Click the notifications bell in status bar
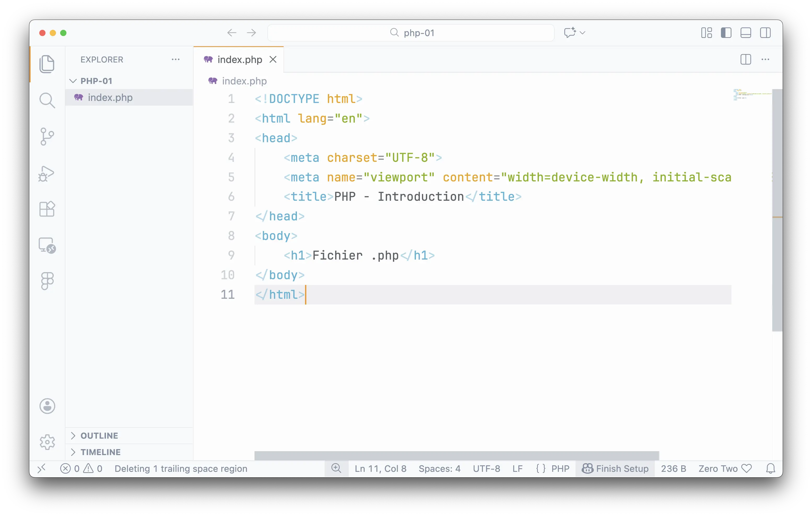The image size is (812, 516). tap(770, 468)
